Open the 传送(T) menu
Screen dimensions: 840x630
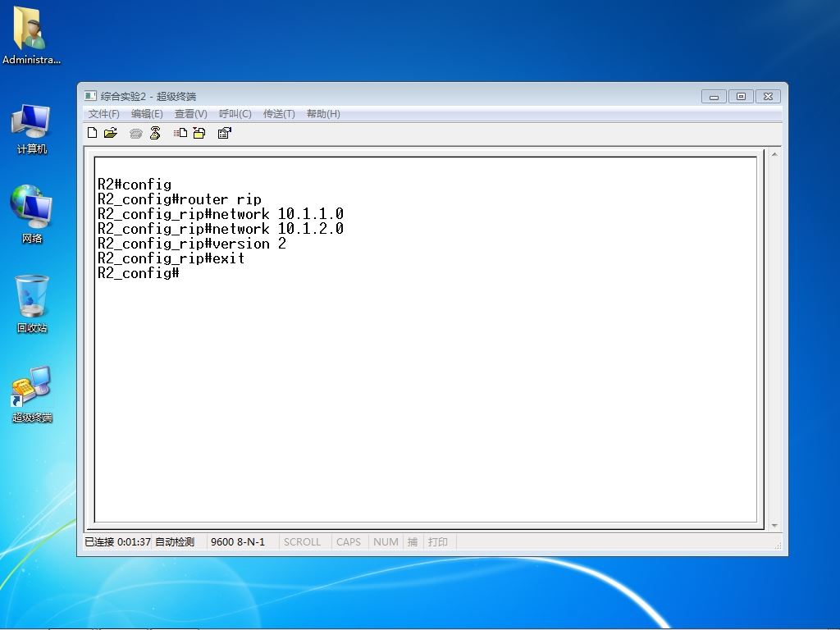[279, 113]
